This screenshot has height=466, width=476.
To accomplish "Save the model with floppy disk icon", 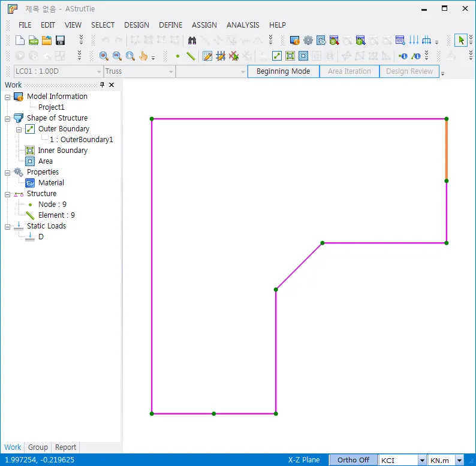I will pos(60,40).
